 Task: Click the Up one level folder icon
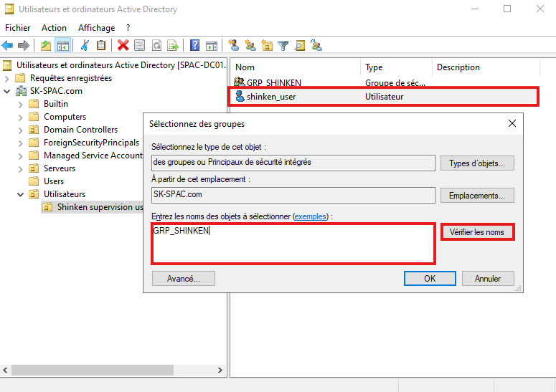(x=46, y=46)
